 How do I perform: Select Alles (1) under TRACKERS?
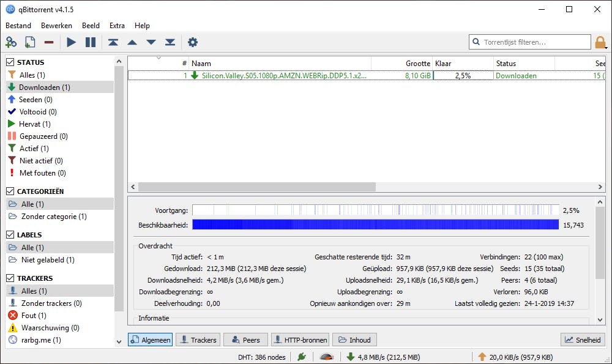click(x=60, y=291)
